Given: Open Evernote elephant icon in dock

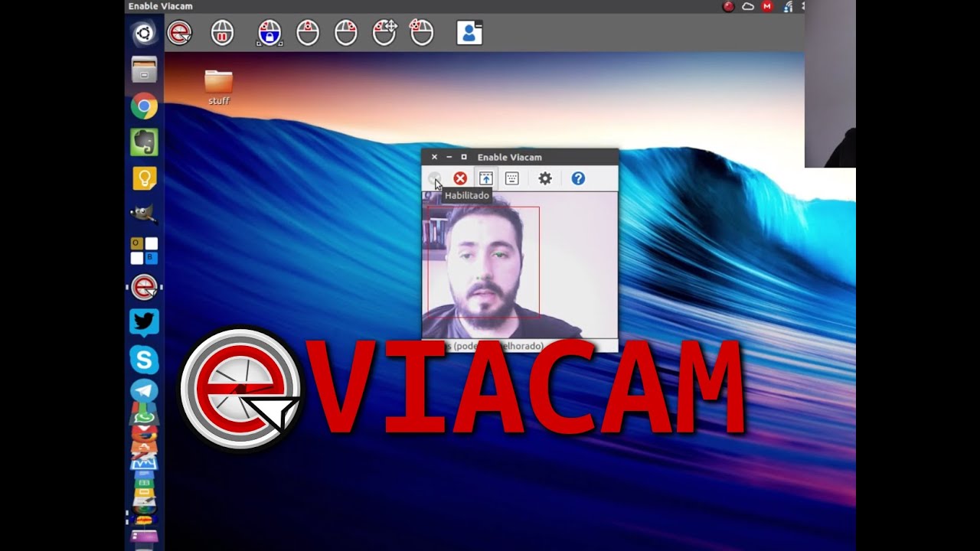Looking at the screenshot, I should coord(144,142).
